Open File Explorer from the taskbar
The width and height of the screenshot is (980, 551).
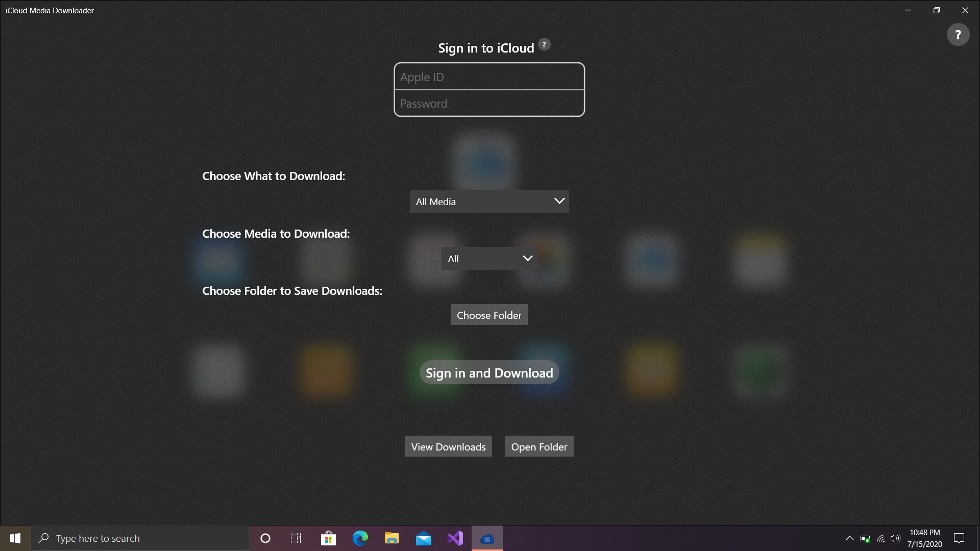coord(391,538)
